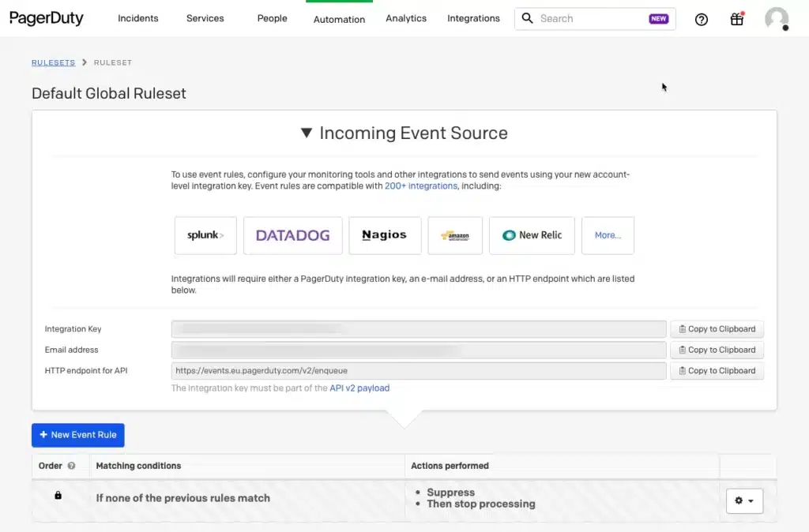Create a New Event Rule
Screen dimensions: 809x532
pos(78,435)
